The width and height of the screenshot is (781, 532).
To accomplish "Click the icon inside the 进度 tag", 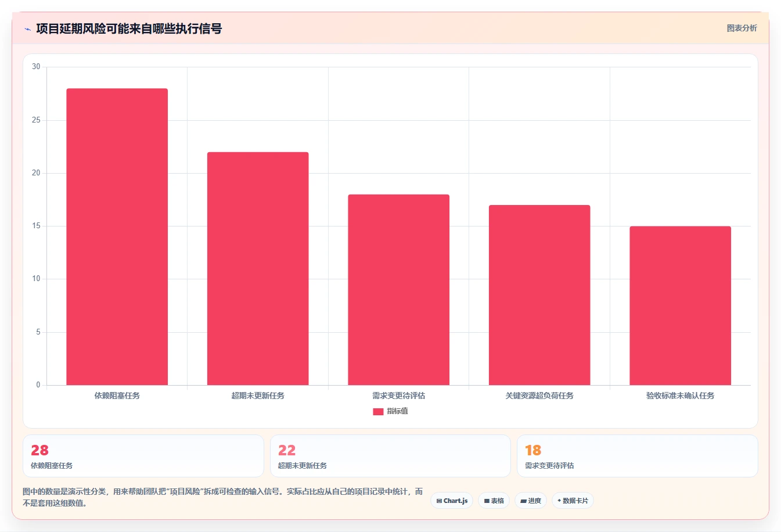I will click(x=523, y=501).
